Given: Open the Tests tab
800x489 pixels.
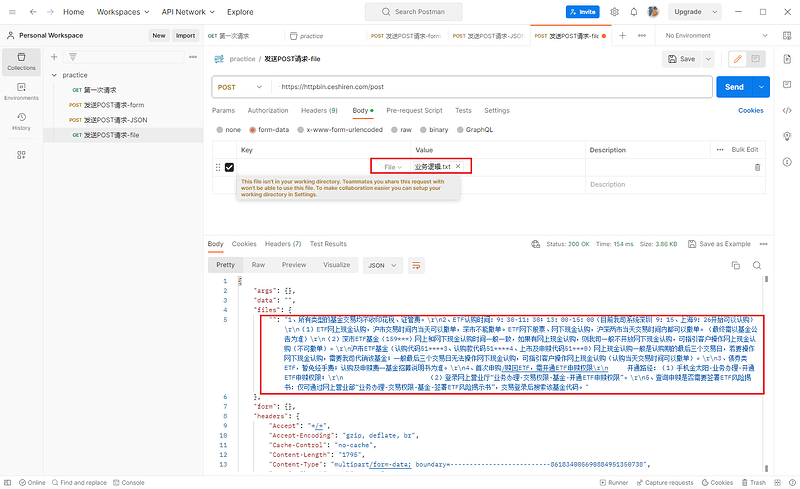Looking at the screenshot, I should pyautogui.click(x=463, y=110).
